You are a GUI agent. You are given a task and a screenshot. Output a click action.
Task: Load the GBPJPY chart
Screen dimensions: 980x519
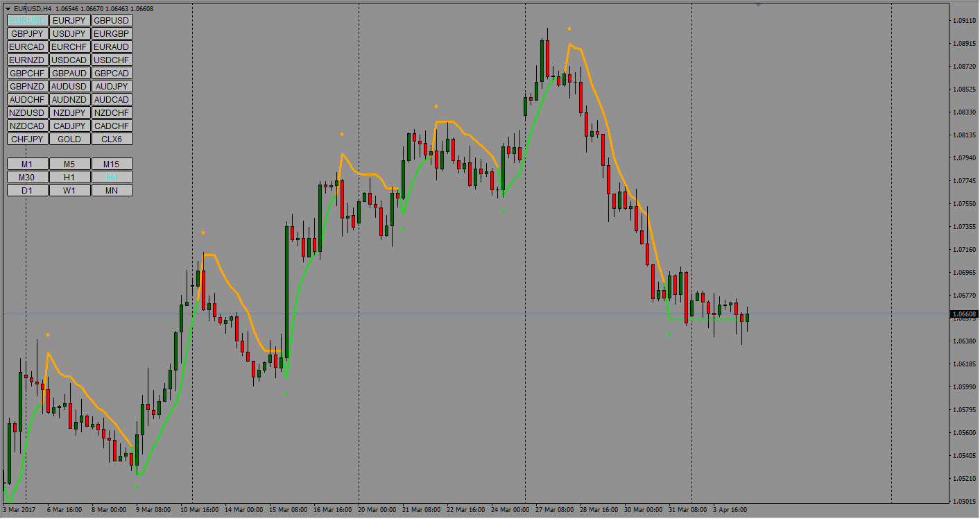coord(28,33)
